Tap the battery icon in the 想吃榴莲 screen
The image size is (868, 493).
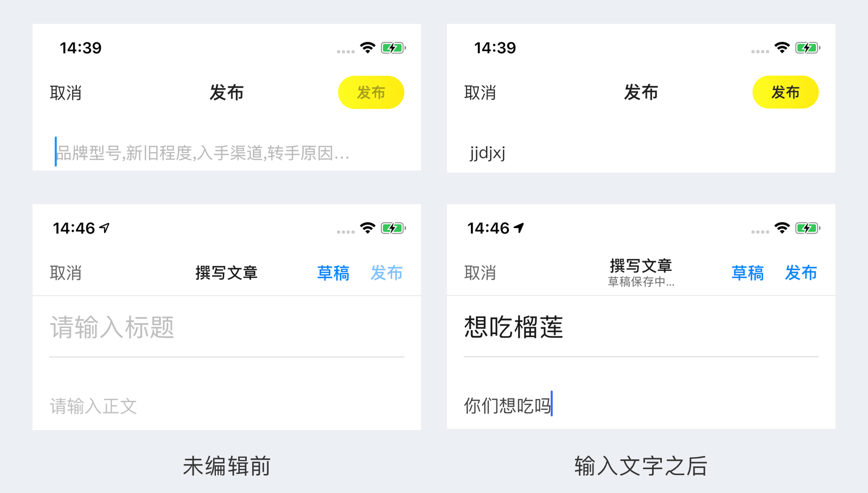pos(807,228)
